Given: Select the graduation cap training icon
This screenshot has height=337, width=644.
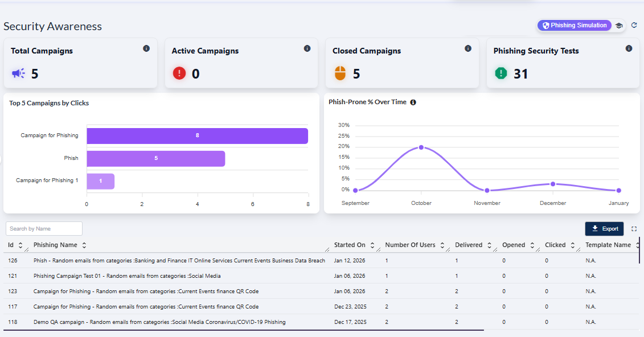Looking at the screenshot, I should (618, 25).
